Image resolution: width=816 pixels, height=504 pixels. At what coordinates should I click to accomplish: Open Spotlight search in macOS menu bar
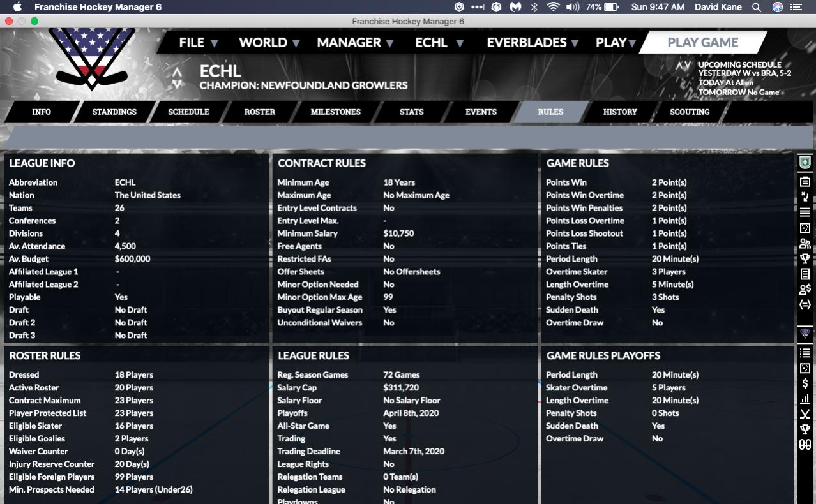pos(757,7)
